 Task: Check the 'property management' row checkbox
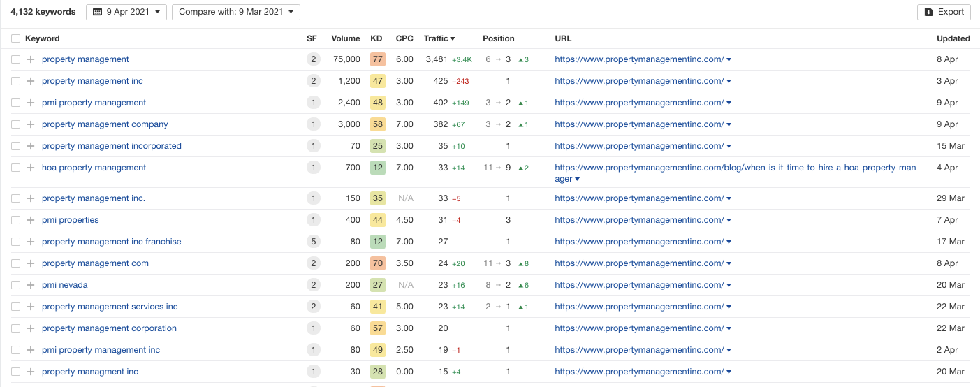15,59
